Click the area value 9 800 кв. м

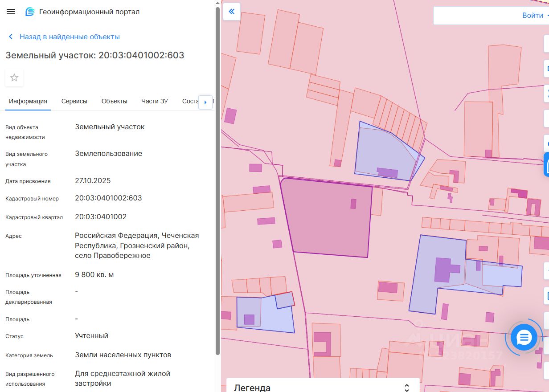(94, 274)
